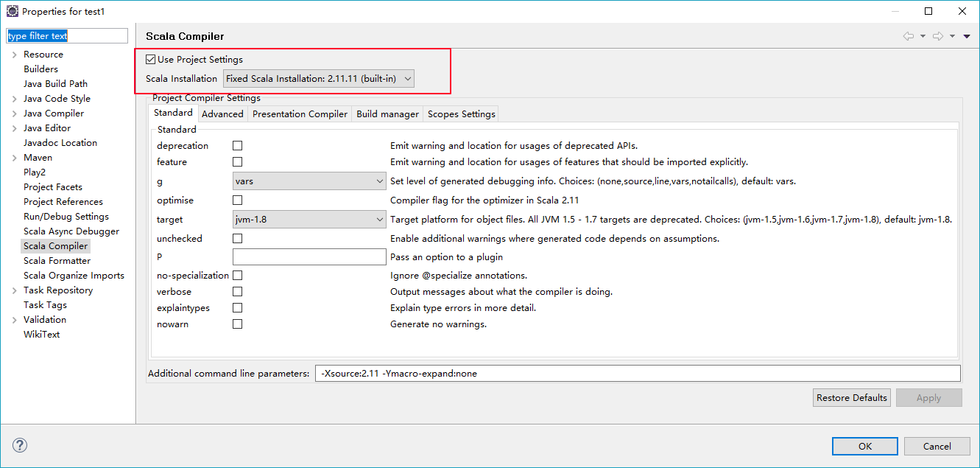This screenshot has height=468, width=980.
Task: Enable the optimise checkbox
Action: (x=238, y=200)
